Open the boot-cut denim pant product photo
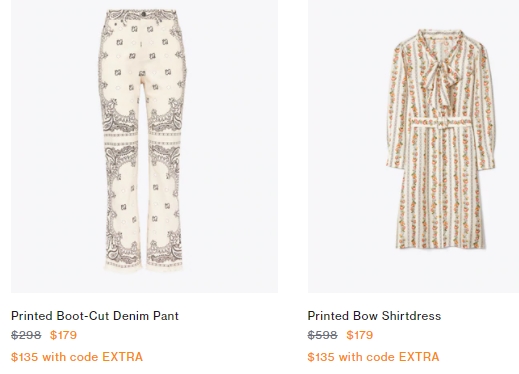This screenshot has height=374, width=519. point(144,146)
